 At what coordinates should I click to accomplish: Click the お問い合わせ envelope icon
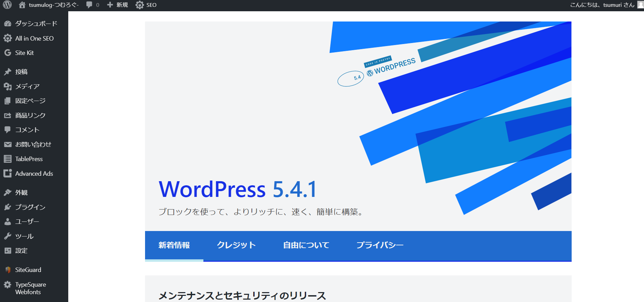8,144
